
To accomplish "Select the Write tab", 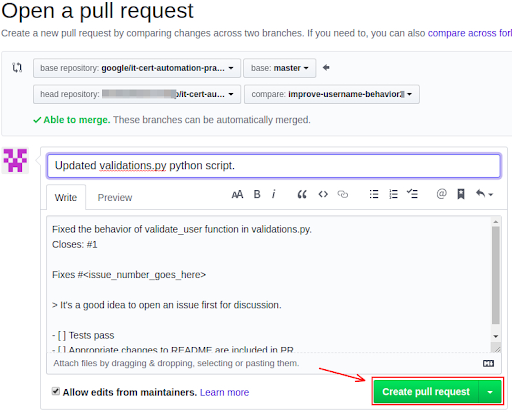I will point(66,198).
